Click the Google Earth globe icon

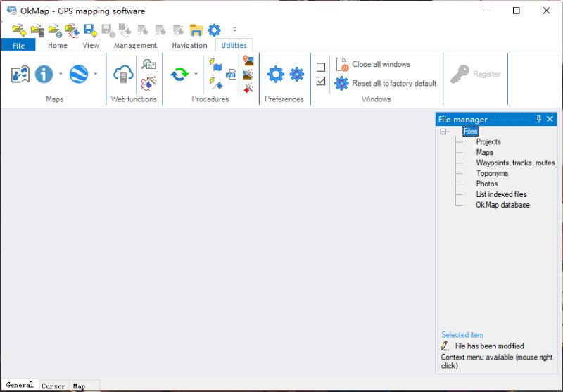pyautogui.click(x=79, y=75)
